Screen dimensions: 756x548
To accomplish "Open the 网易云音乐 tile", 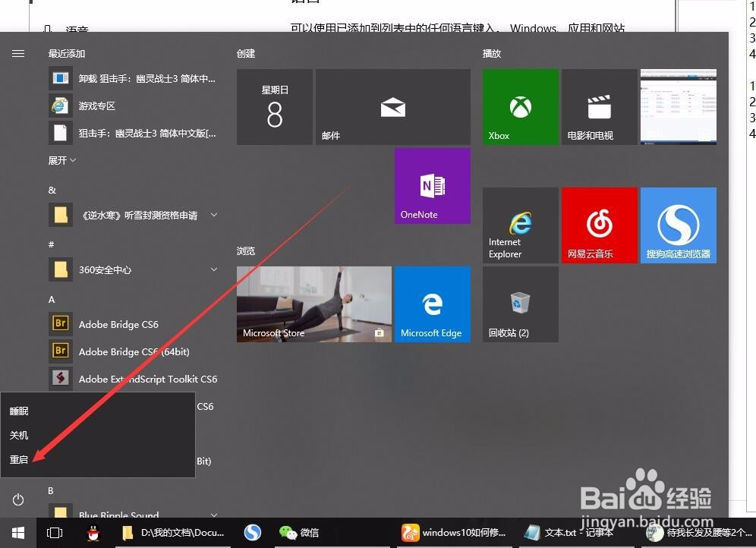I will pos(600,225).
